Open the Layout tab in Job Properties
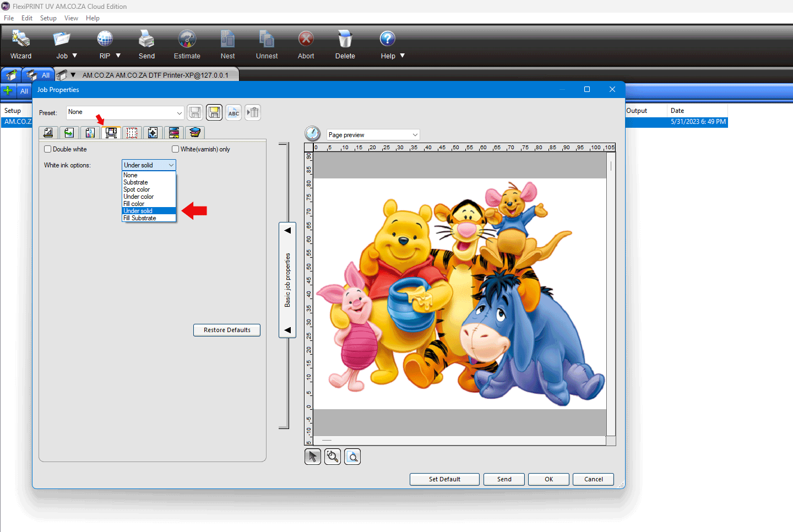This screenshot has height=532, width=793. 48,132
